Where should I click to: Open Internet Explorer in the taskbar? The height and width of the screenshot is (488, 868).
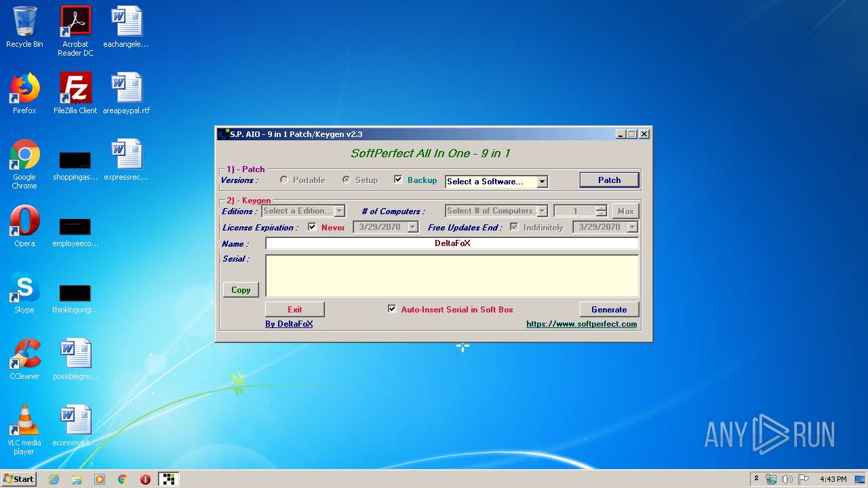[54, 479]
